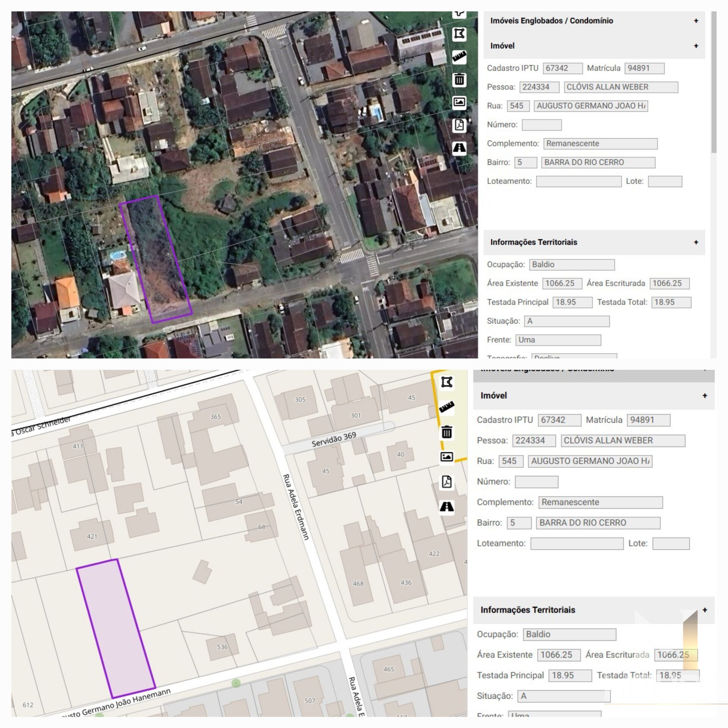Open the image export icon on the satellite map
Screen dimensions: 728x728
459,102
